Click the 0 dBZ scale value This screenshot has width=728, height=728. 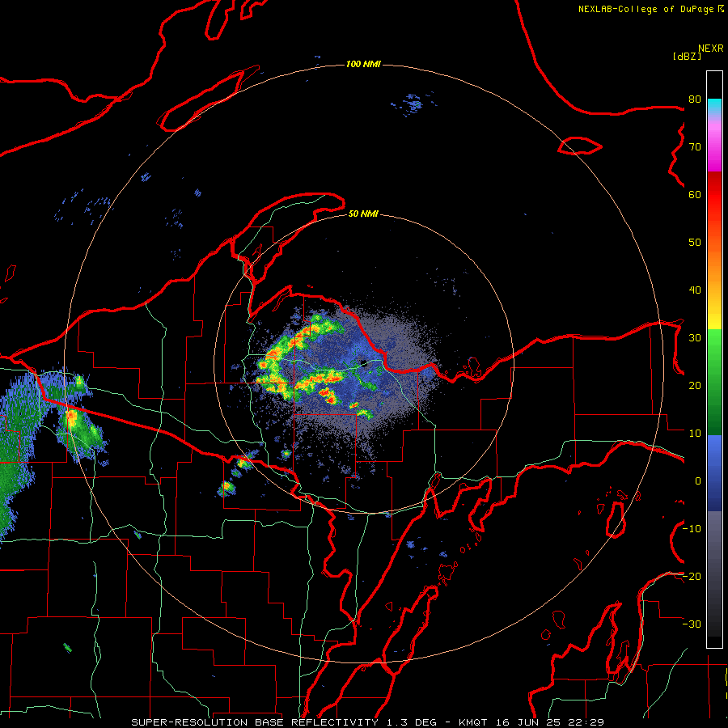coord(698,481)
